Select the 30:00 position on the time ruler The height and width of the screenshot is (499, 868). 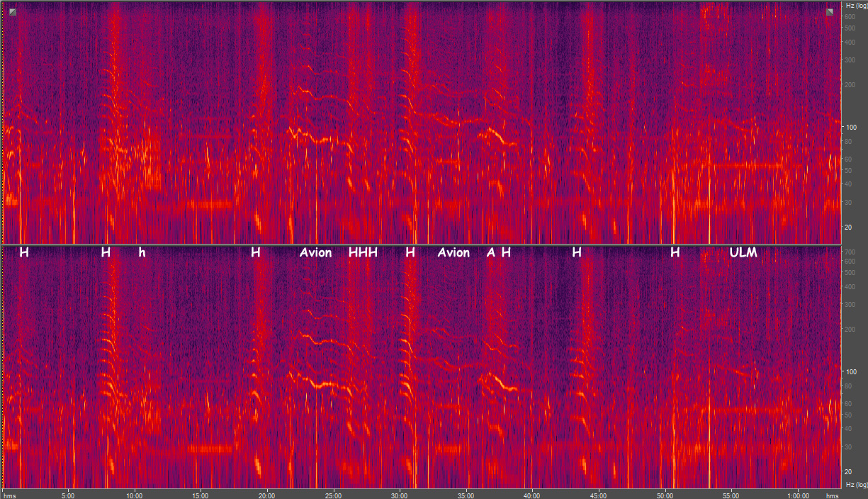coord(400,495)
